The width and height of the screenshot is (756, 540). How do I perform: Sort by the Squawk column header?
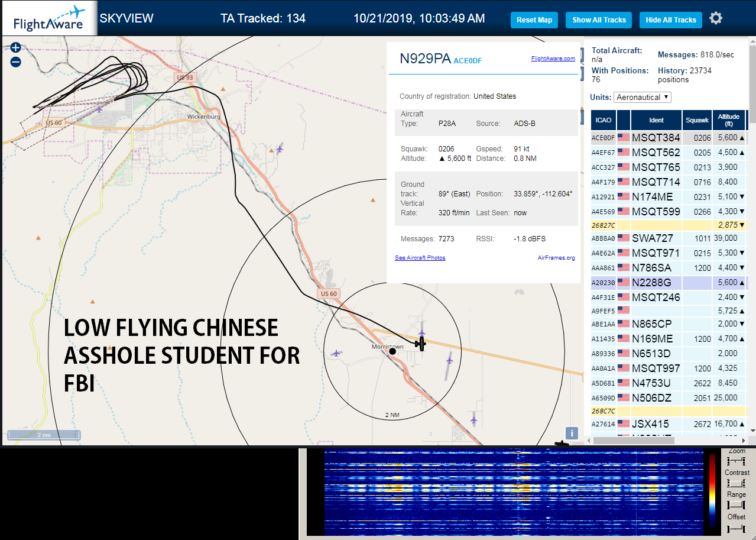coord(697,120)
